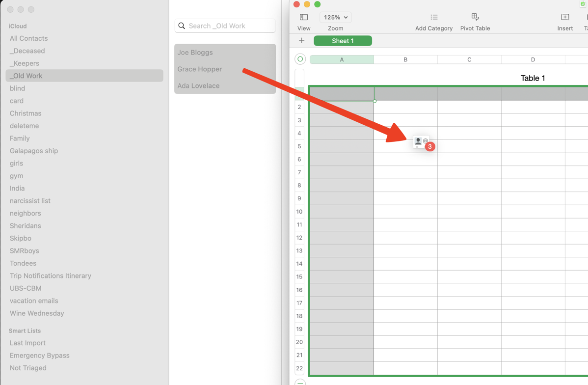Select the Table 1 title
588x385 pixels.
click(533, 78)
